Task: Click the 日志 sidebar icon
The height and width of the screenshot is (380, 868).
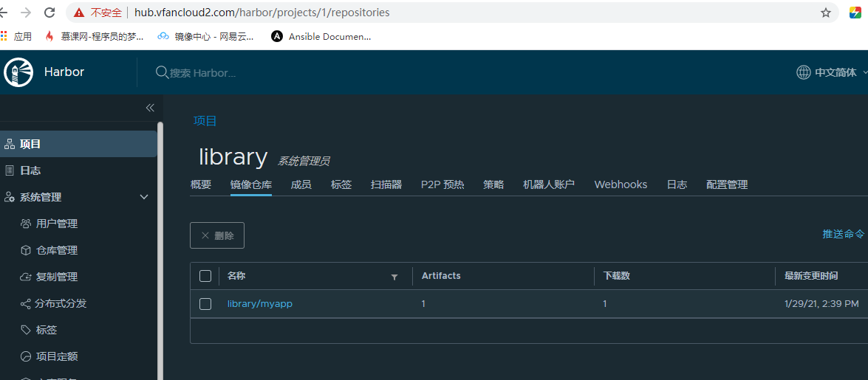Action: coord(9,170)
